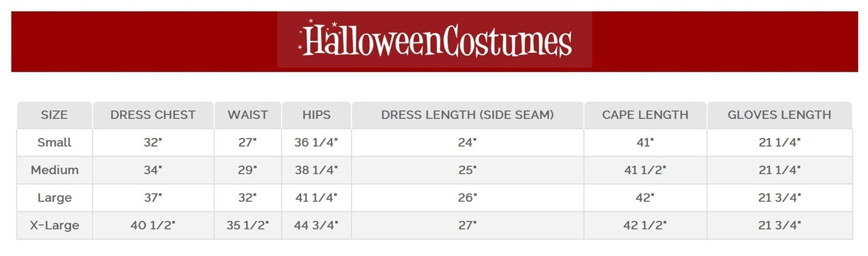Image resolution: width=868 pixels, height=256 pixels.
Task: Select the Small size row label
Action: point(54,142)
